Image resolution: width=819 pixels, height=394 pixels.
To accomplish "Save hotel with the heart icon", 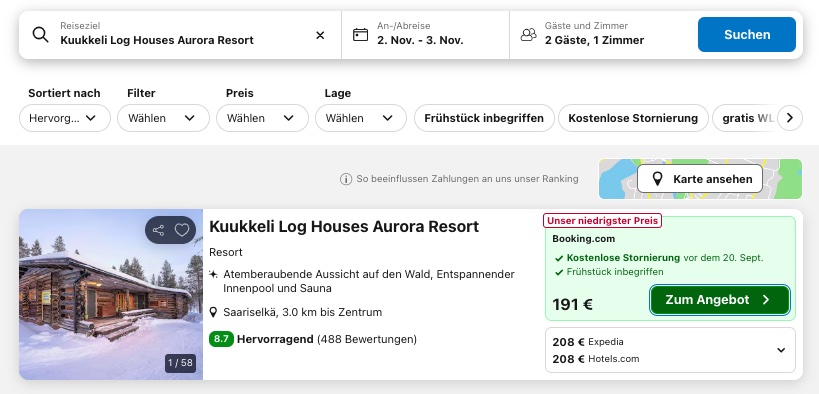I will 181,230.
